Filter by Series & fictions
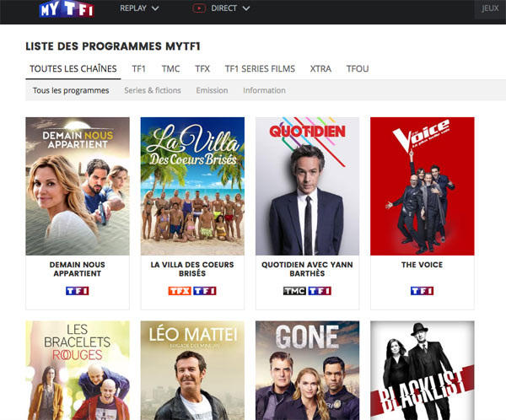Viewport: 506px width, 420px height. [x=152, y=90]
